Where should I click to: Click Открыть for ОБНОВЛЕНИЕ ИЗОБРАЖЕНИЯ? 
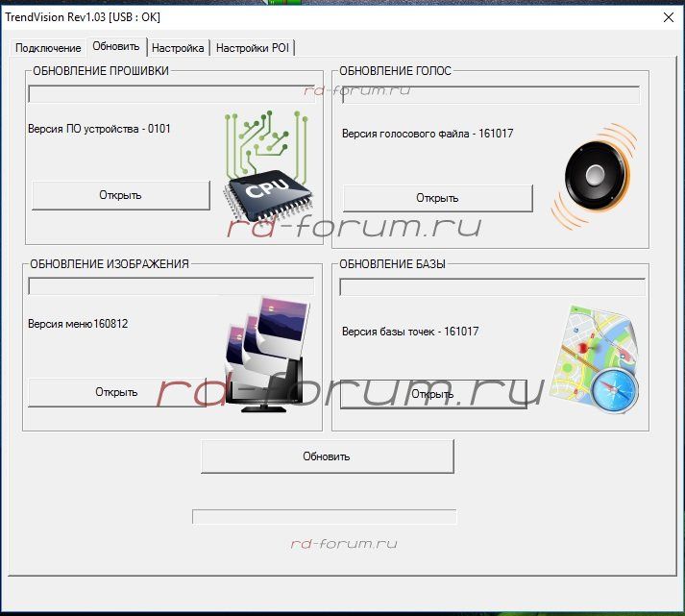tap(116, 392)
